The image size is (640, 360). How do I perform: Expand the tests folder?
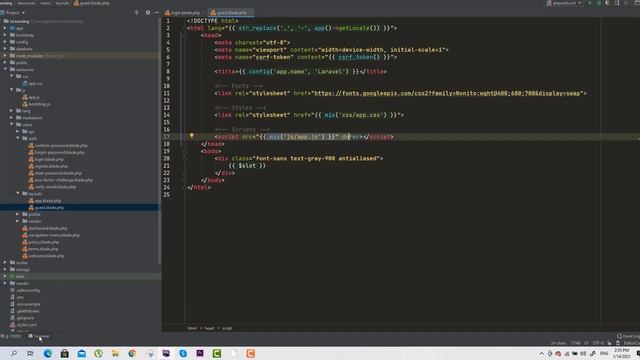click(5, 276)
